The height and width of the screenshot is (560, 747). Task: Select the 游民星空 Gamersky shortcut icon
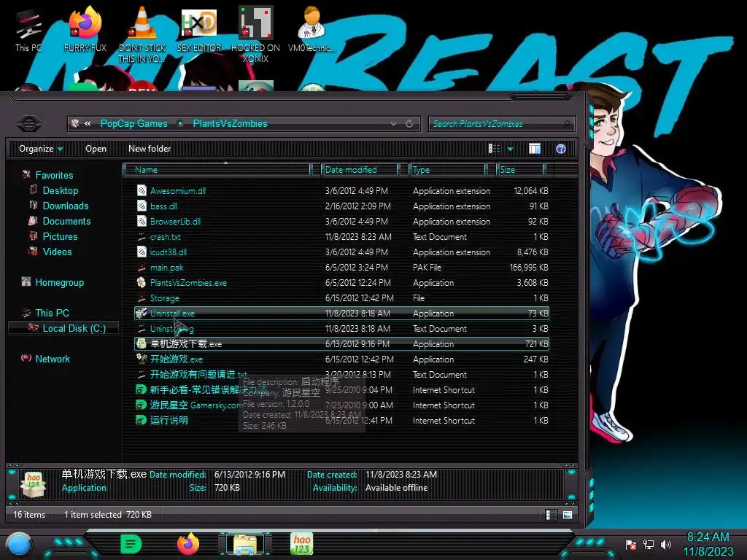coord(141,405)
